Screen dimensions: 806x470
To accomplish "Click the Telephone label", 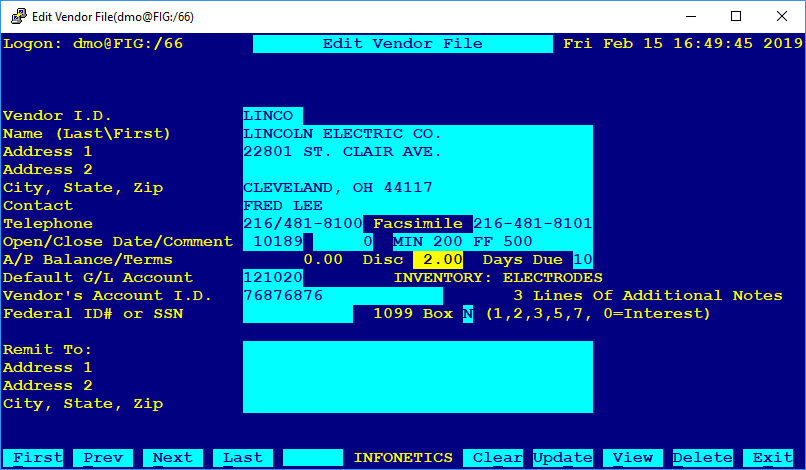I will (x=48, y=224).
